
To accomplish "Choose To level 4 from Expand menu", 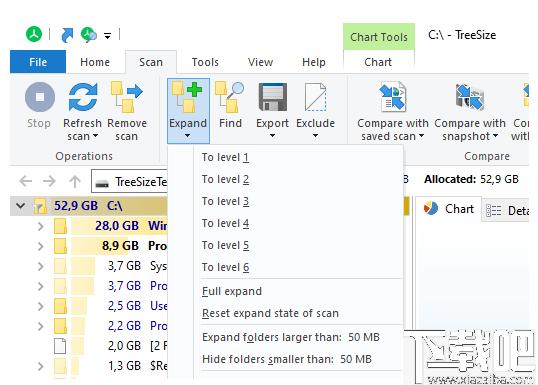I will (x=285, y=223).
